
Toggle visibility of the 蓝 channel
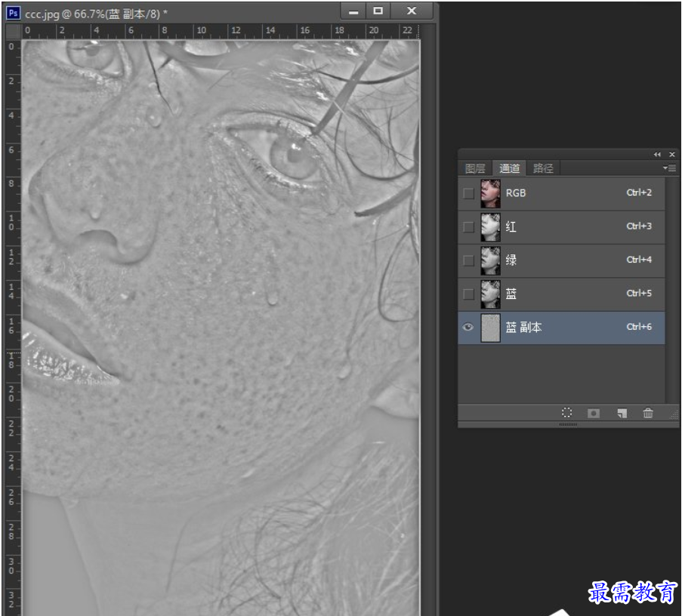[468, 294]
